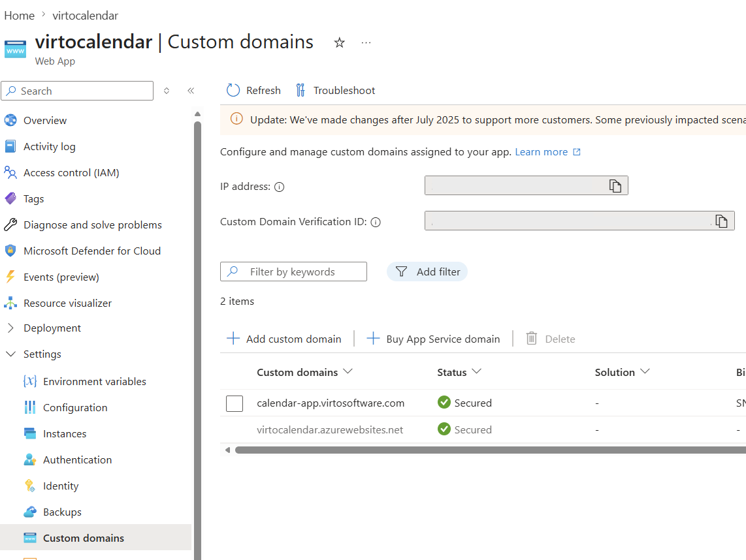The width and height of the screenshot is (746, 560).
Task: Favorite this page with the star icon
Action: [x=339, y=43]
